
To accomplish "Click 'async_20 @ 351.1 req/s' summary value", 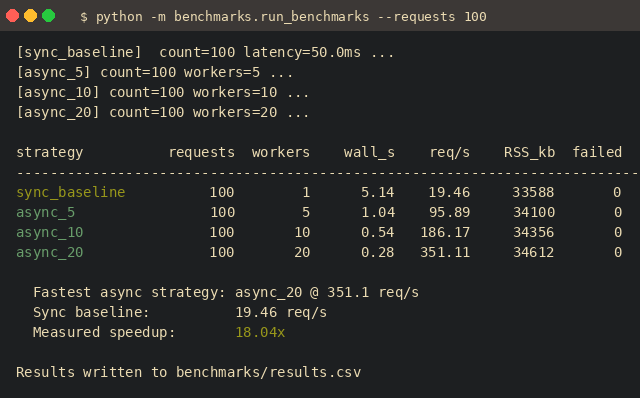I will coord(327,292).
